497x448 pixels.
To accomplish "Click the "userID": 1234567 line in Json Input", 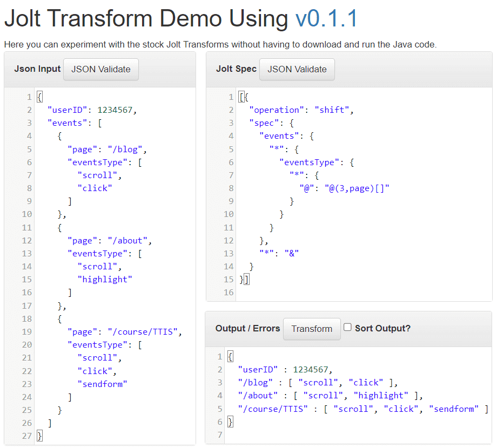I will [x=92, y=110].
